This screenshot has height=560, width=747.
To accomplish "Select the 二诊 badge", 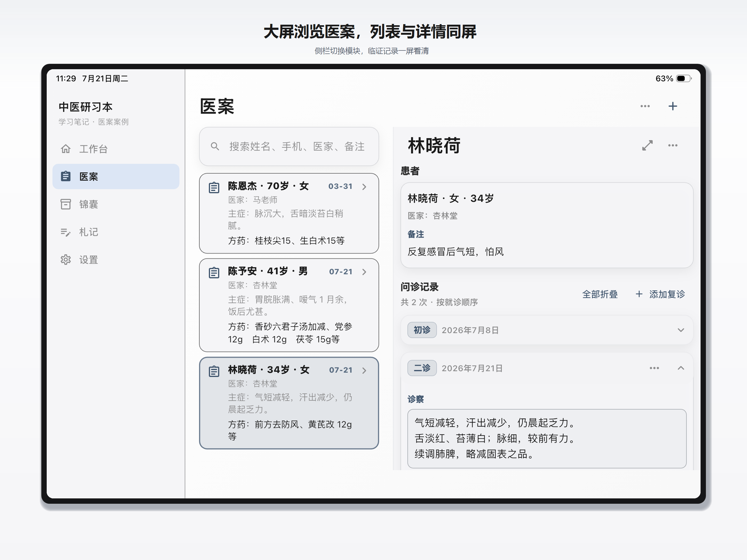I will 422,368.
